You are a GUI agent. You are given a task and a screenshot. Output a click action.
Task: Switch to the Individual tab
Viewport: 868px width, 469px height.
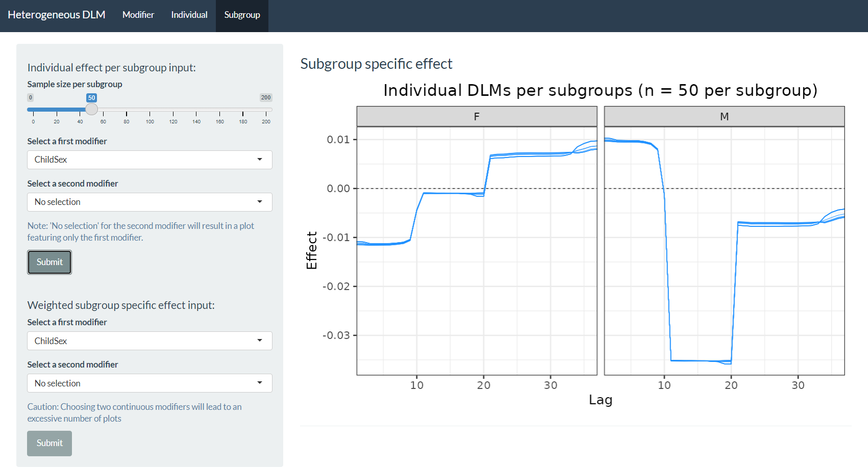tap(189, 15)
